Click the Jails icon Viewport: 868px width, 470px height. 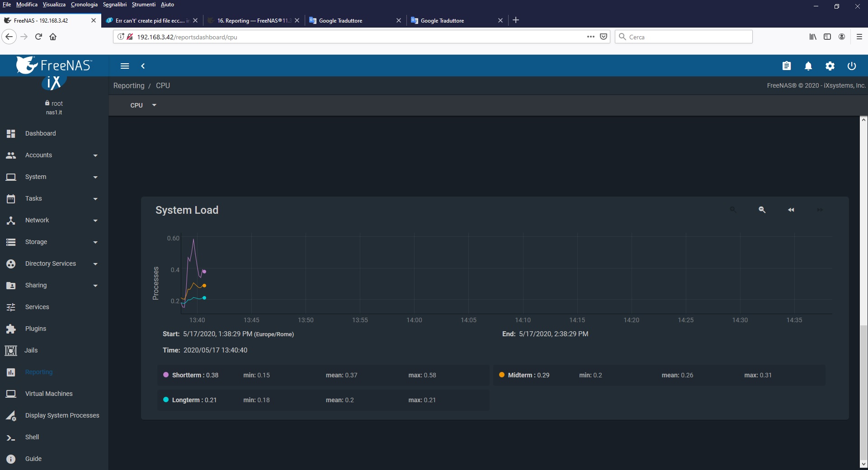[11, 350]
